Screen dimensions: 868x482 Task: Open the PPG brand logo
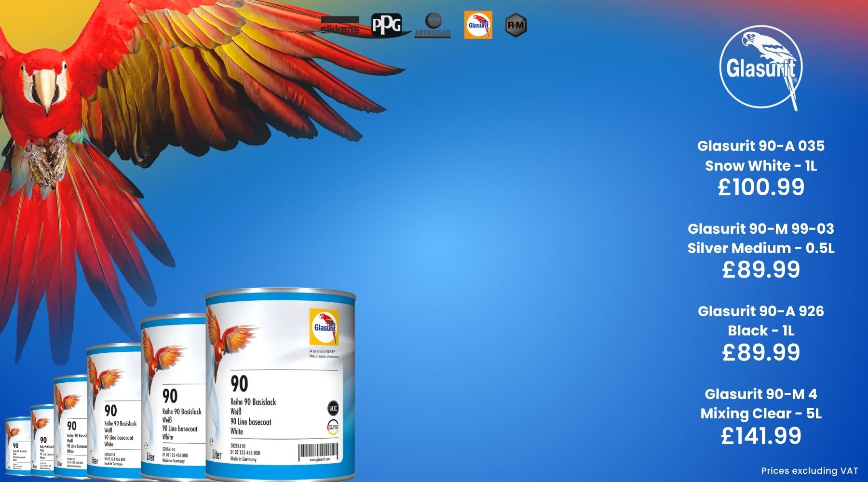click(386, 25)
